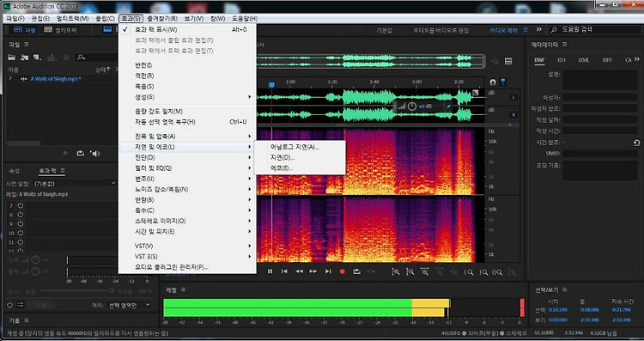The height and width of the screenshot is (341, 644).
Task: Switch to the 멀티트랙 multitrack view
Action: (60, 29)
